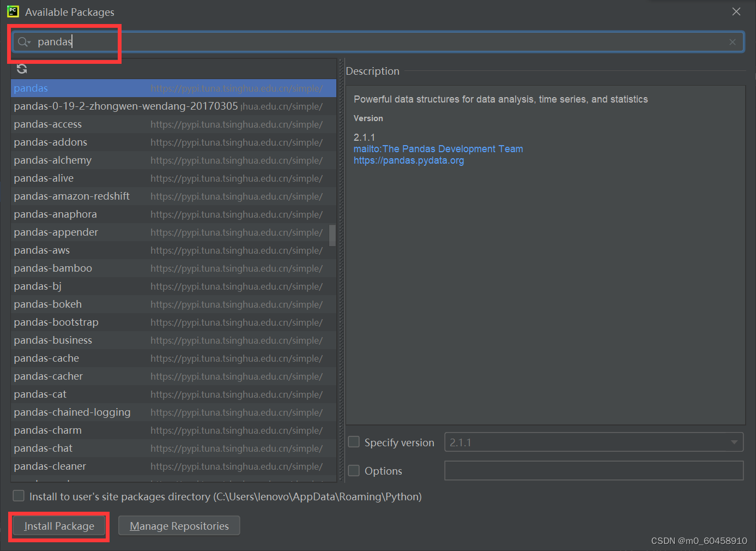The height and width of the screenshot is (551, 756).
Task: Select the pandas-chained-logging package
Action: [173, 412]
